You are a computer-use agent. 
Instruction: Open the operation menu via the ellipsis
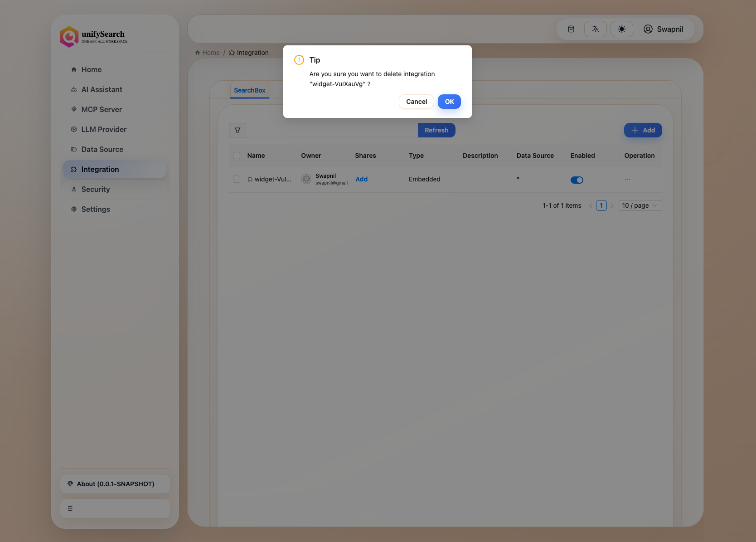pyautogui.click(x=628, y=179)
